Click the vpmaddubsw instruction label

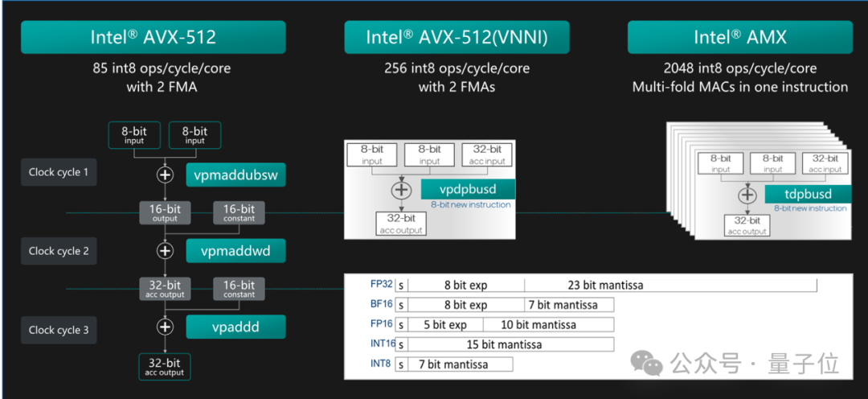(235, 174)
